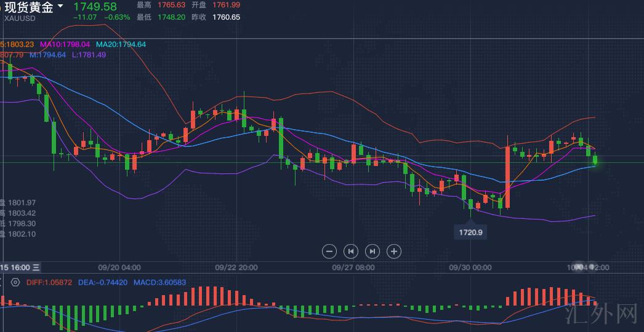Click the 09/22 20:00 time axis label
The width and height of the screenshot is (644, 332).
(x=236, y=267)
